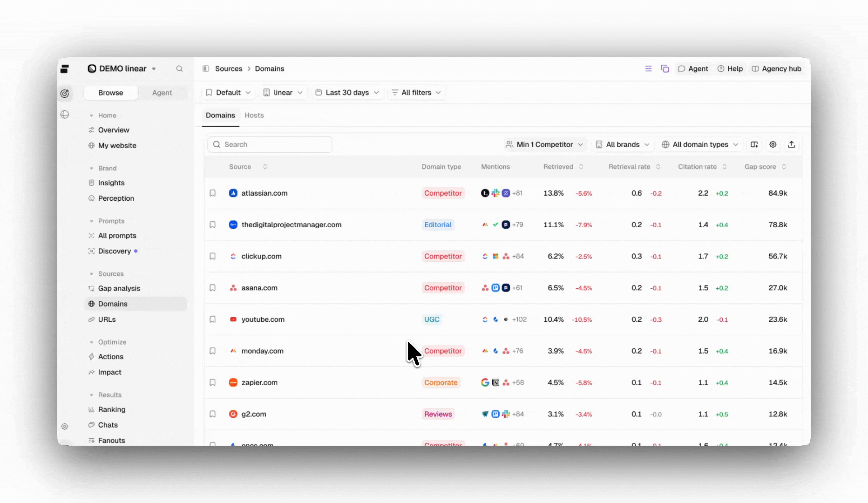Switch to the Agent sidebar tab

click(x=162, y=93)
